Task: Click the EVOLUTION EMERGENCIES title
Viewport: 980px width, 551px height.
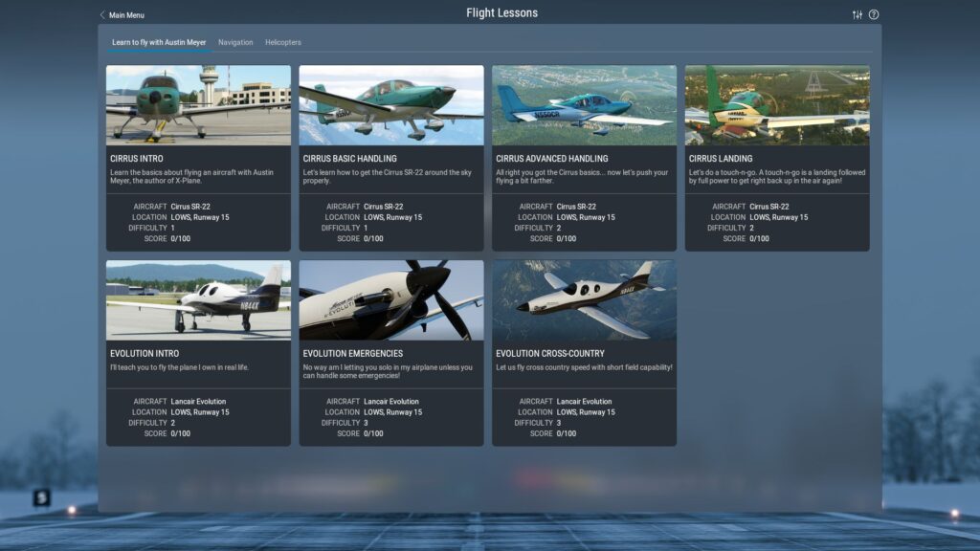Action: pos(353,354)
